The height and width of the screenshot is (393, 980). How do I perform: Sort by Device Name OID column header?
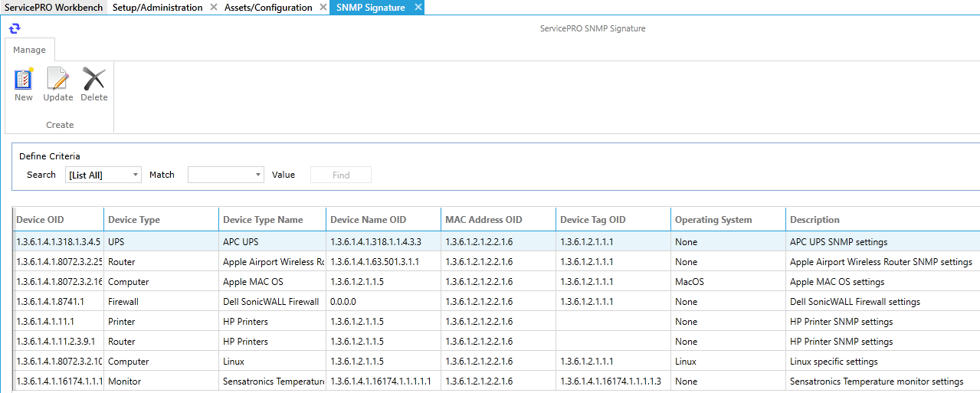383,219
